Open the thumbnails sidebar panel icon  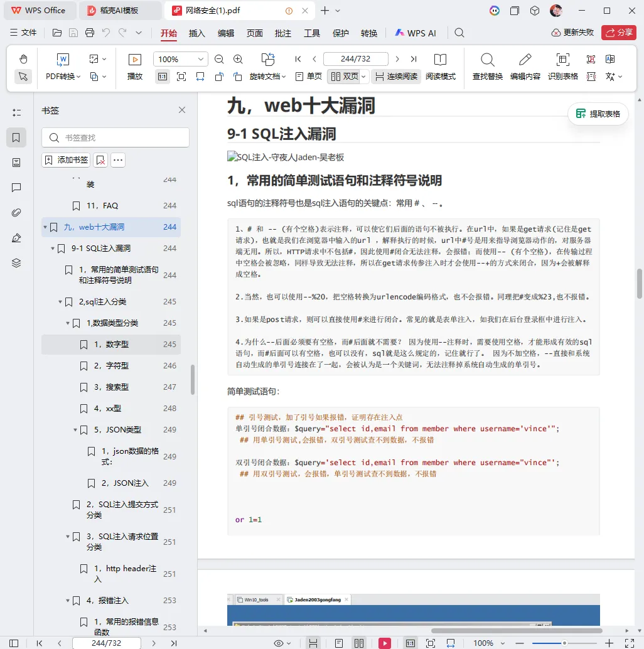[x=16, y=163]
